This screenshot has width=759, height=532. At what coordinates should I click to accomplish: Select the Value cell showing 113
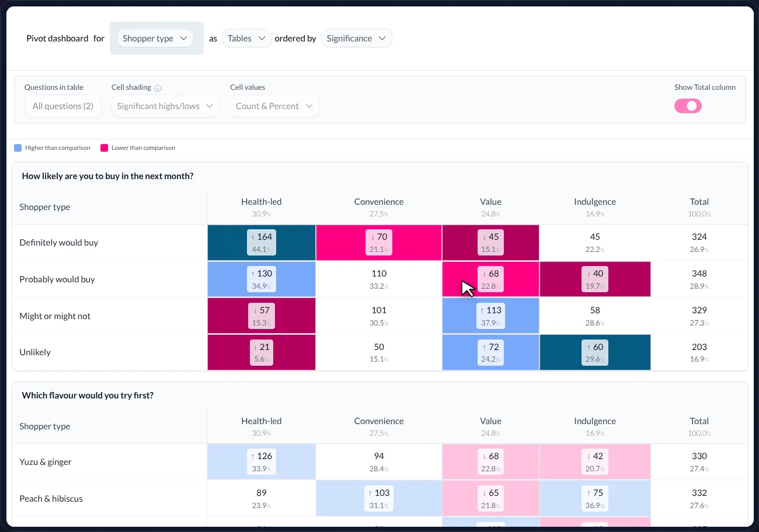click(x=490, y=316)
